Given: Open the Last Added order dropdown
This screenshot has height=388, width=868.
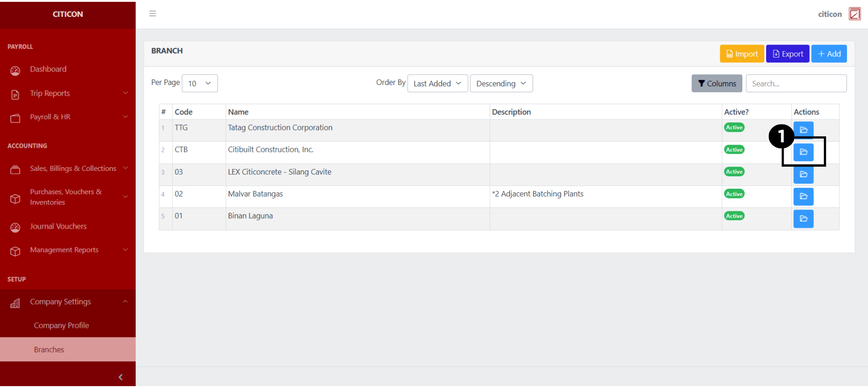Looking at the screenshot, I should tap(437, 84).
